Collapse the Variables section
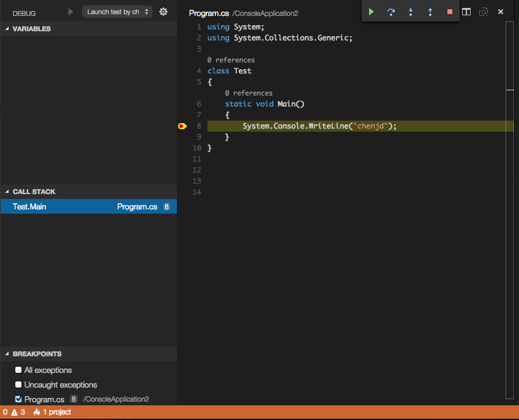This screenshot has width=519, height=420. coord(7,29)
